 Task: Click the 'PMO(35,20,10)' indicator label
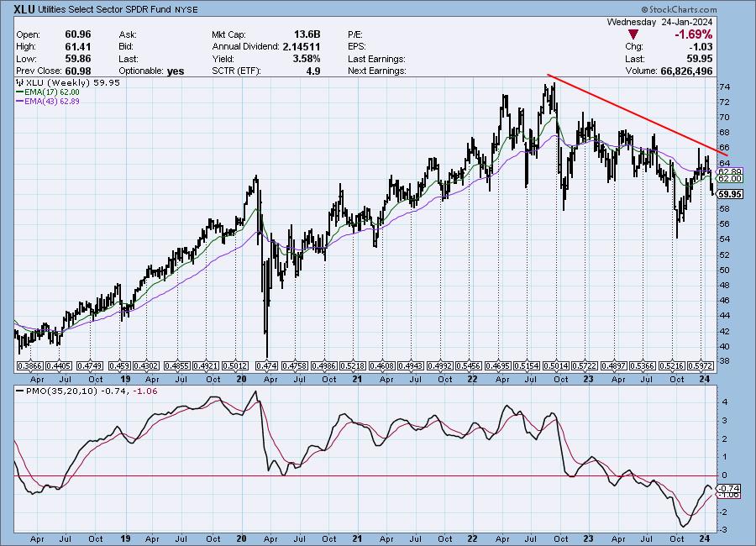point(61,391)
